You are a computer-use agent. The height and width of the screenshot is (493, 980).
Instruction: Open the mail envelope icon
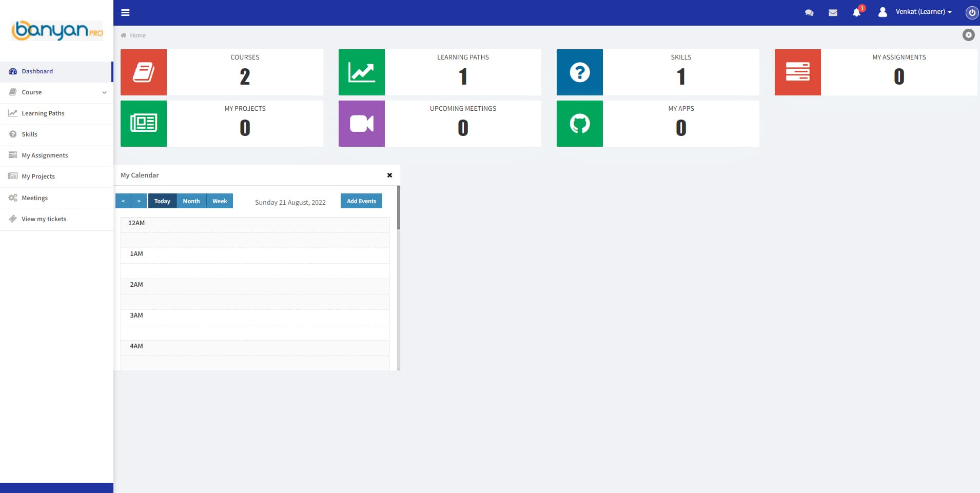[833, 13]
